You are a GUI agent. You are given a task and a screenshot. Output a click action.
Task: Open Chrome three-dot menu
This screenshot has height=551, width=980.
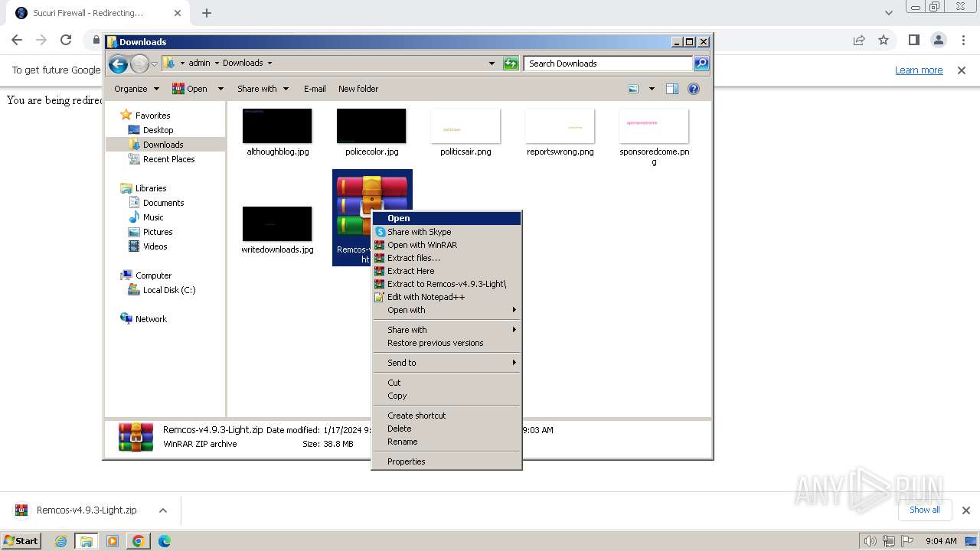click(963, 40)
